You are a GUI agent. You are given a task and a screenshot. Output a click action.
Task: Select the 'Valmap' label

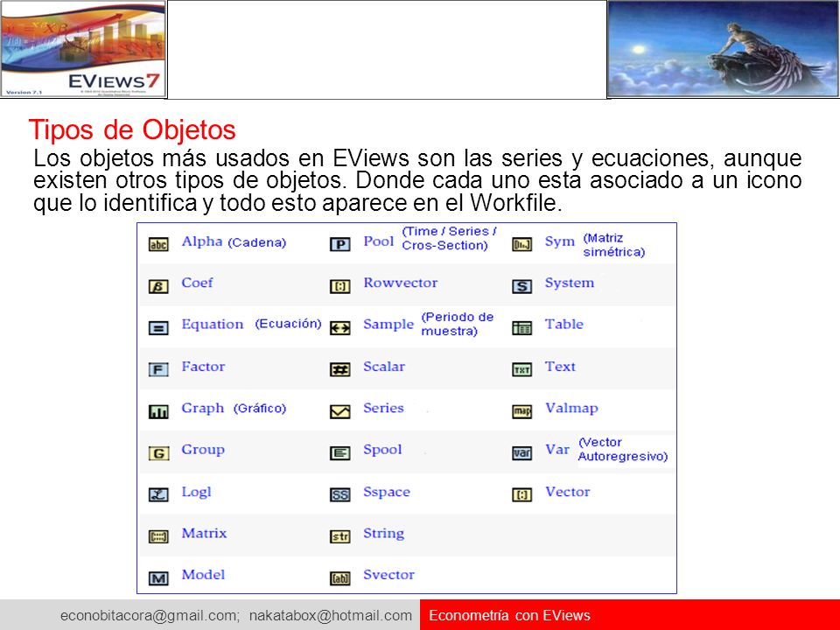tap(571, 409)
